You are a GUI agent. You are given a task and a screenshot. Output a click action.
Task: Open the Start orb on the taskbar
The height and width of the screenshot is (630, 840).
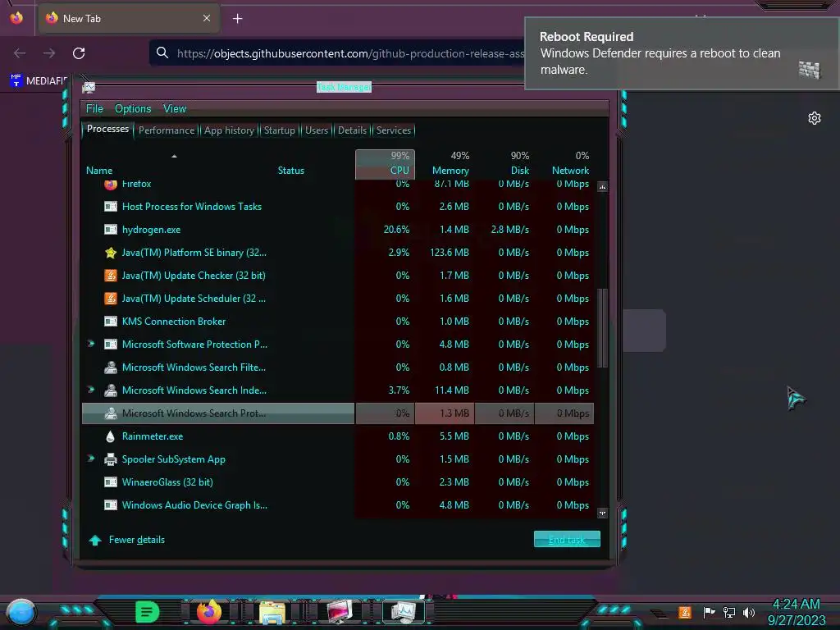(x=21, y=612)
